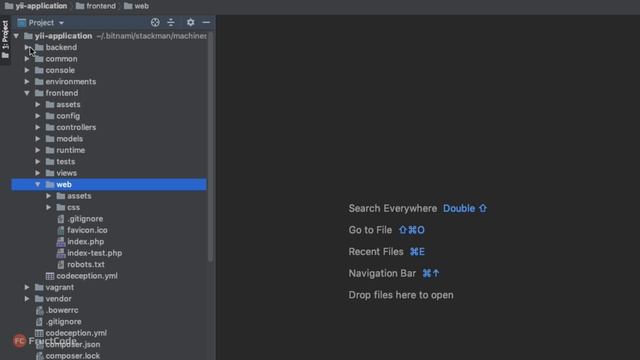The height and width of the screenshot is (360, 640).
Task: Click the robots.txt file icon
Action: coord(61,264)
